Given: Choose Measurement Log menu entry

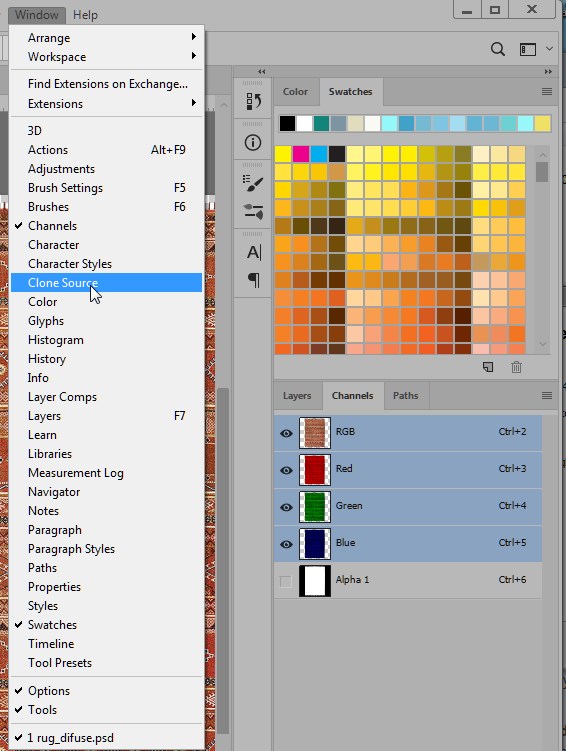Looking at the screenshot, I should click(x=106, y=473).
